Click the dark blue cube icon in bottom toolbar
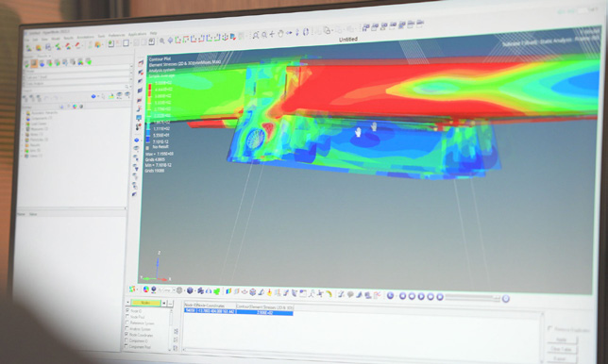Screen dimensions: 608x364 click(x=190, y=290)
